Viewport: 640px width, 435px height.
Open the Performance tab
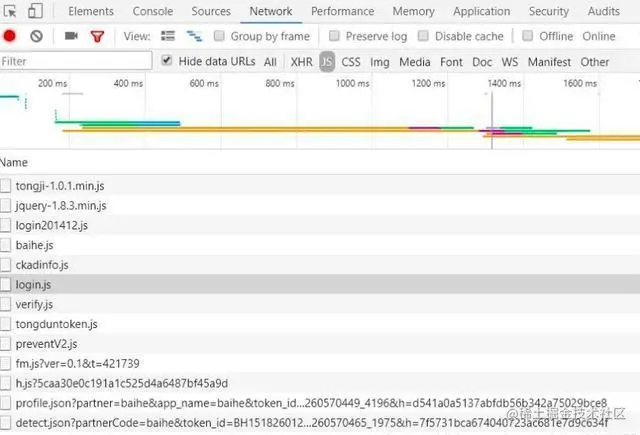click(x=342, y=11)
